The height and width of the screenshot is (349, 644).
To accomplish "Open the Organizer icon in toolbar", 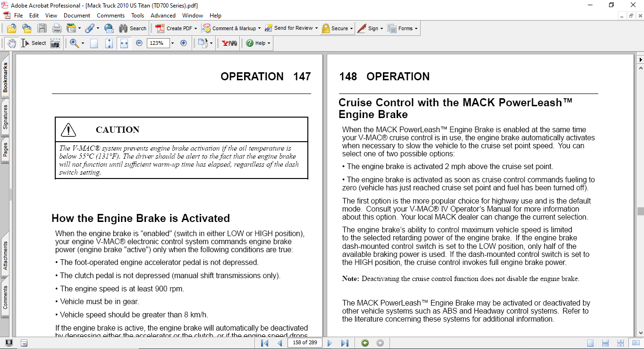I will (x=71, y=28).
